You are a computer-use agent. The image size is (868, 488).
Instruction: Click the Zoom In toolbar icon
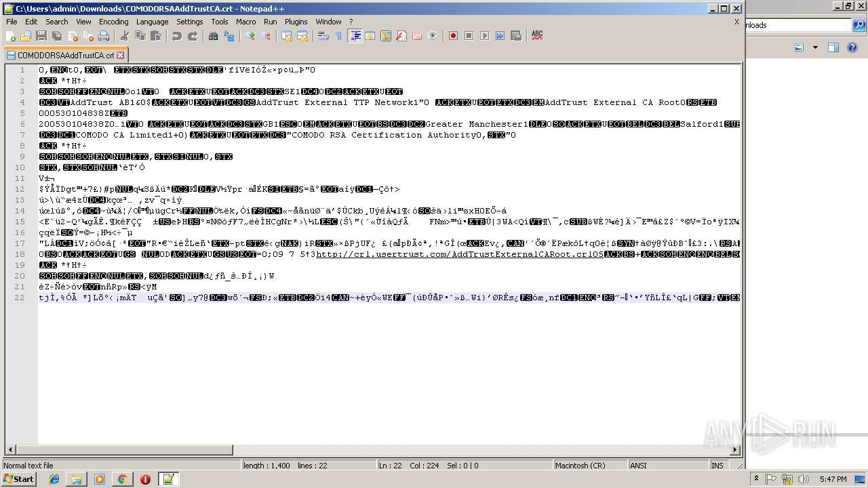(250, 36)
